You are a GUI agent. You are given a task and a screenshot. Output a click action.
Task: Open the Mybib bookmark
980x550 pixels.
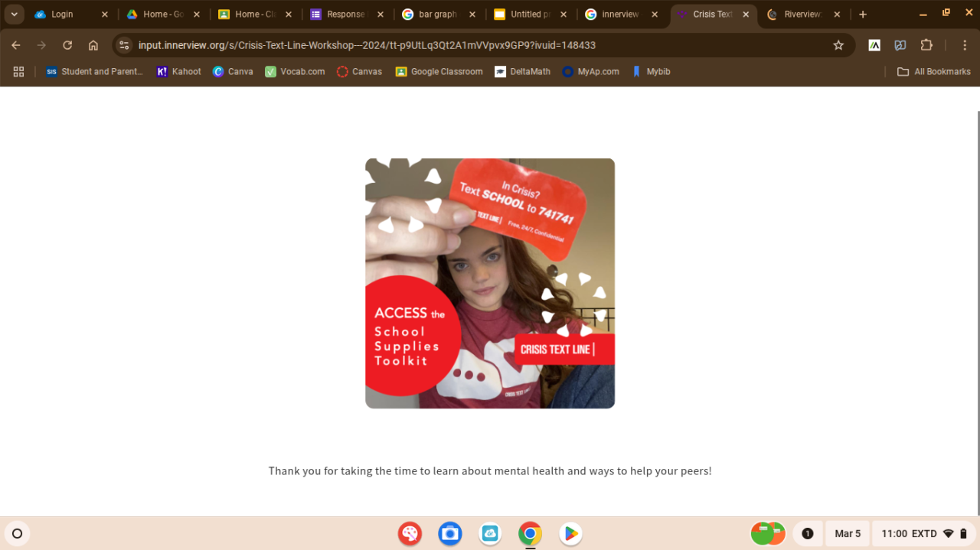coord(651,71)
